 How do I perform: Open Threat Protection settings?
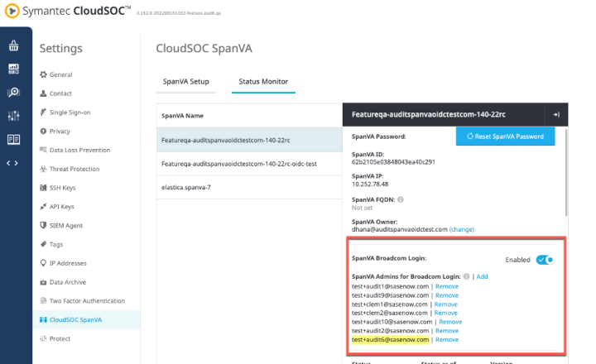74,169
